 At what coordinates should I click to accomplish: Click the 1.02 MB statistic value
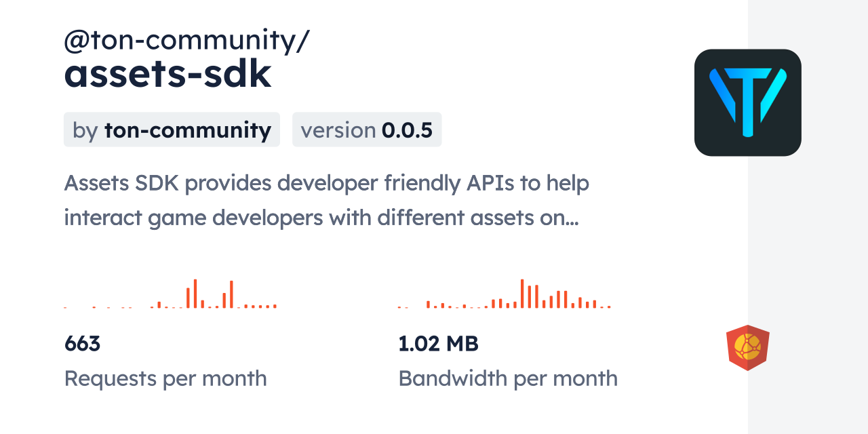click(x=438, y=344)
